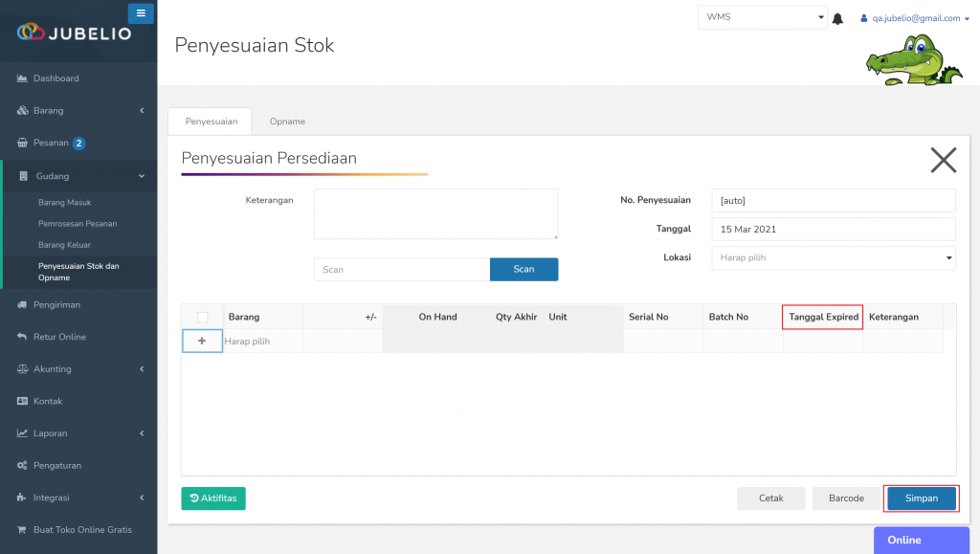
Task: Open the notification bell icon
Action: pyautogui.click(x=837, y=19)
